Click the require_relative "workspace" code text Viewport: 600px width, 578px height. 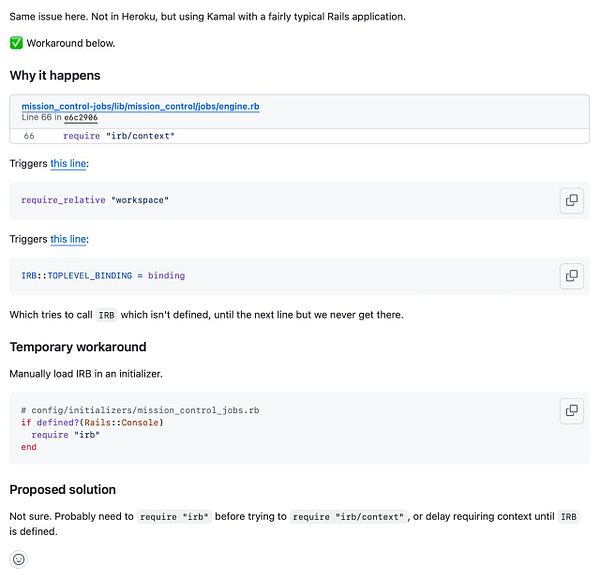point(95,200)
